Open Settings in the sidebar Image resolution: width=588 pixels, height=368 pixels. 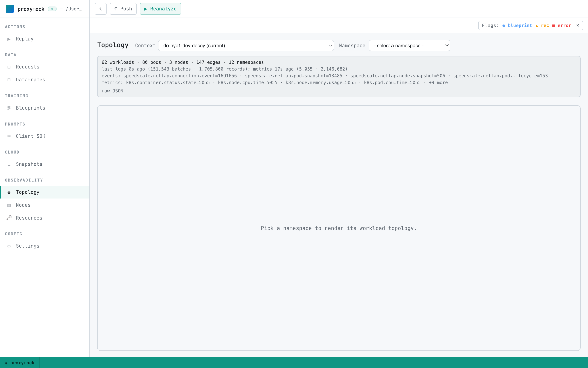(x=45, y=246)
